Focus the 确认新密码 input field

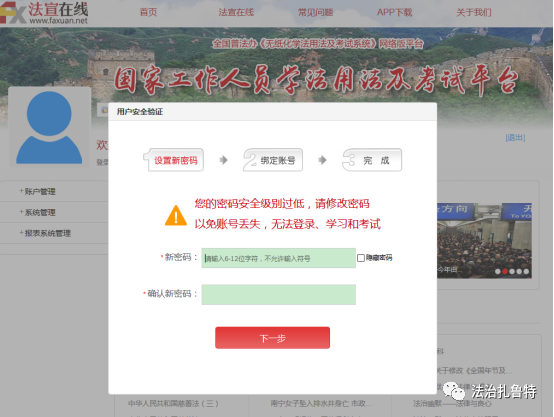278,294
